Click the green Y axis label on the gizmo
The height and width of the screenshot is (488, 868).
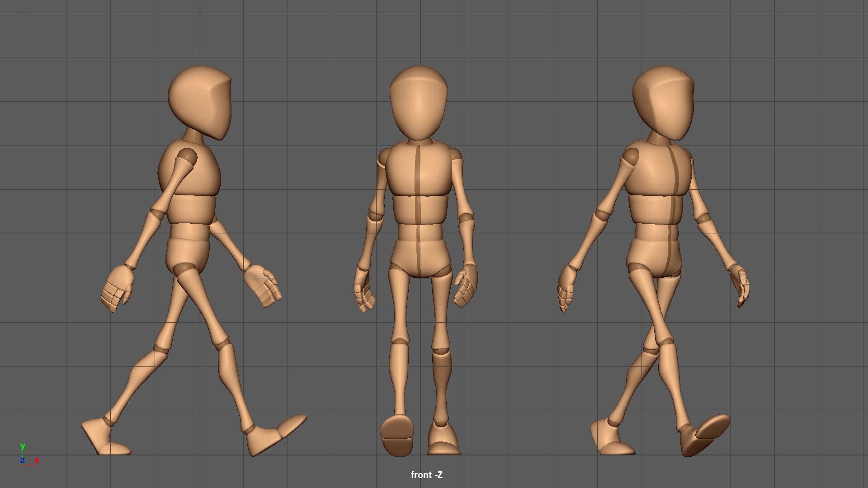pyautogui.click(x=23, y=446)
